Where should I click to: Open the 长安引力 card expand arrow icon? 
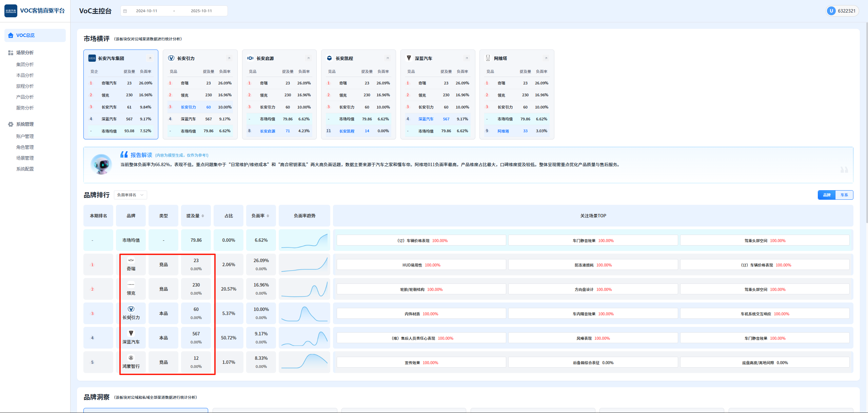[x=229, y=58]
